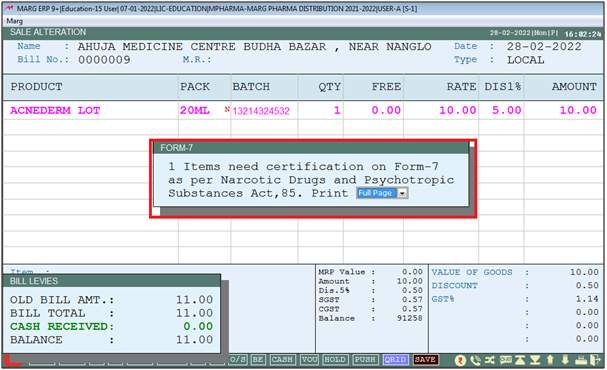The height and width of the screenshot is (370, 607).
Task: Click the AMOUNT column header
Action: click(574, 87)
